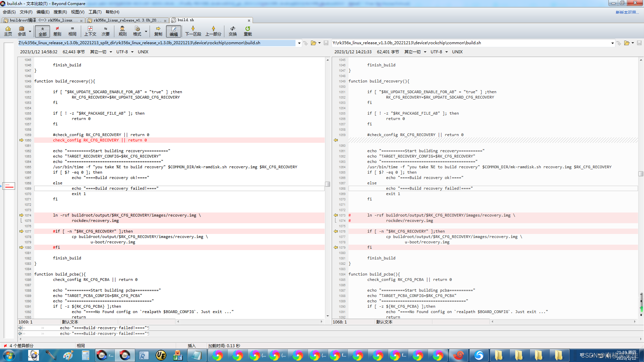Screen dimensions: 644x362
Task: Open the 会话 session dropdown arrow
Action: pos(30,32)
